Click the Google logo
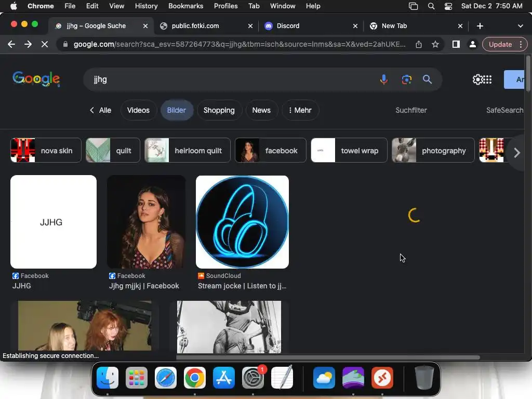532x399 pixels. [x=36, y=79]
